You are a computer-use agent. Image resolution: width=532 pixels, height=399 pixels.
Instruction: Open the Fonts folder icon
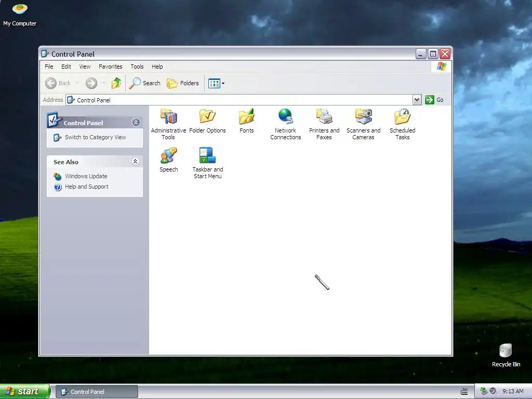[247, 117]
